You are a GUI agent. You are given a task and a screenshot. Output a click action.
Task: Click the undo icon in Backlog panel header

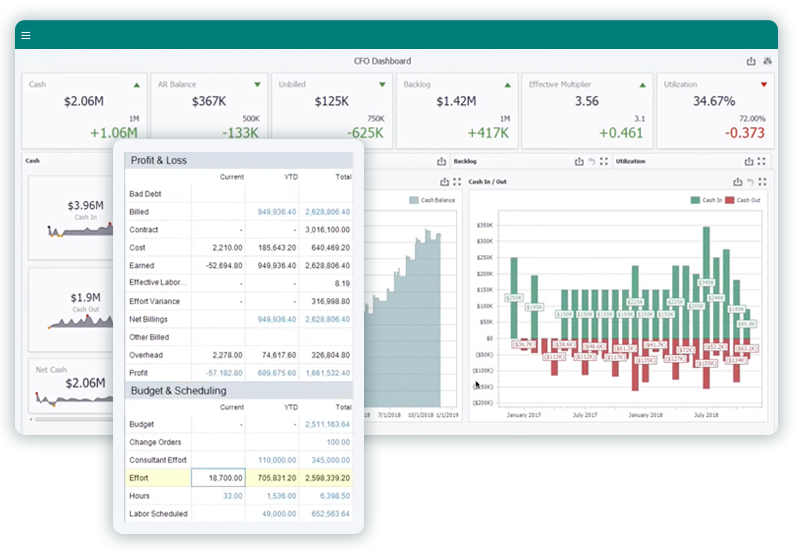(592, 161)
